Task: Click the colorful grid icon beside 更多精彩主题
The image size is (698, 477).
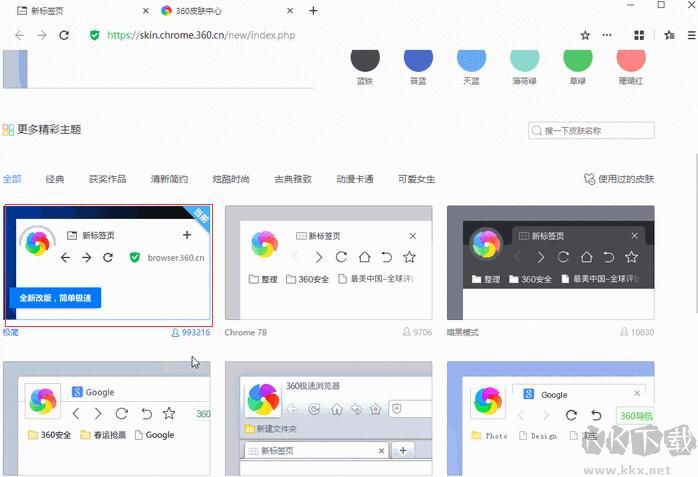Action: click(x=8, y=130)
